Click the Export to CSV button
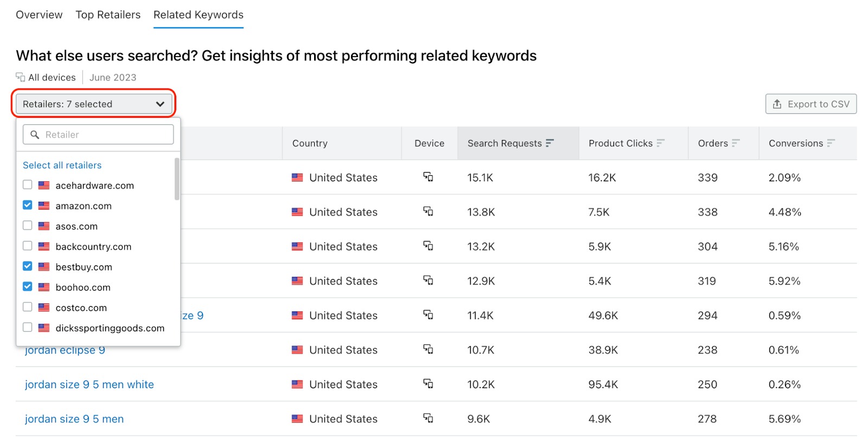The width and height of the screenshot is (868, 437). click(811, 104)
